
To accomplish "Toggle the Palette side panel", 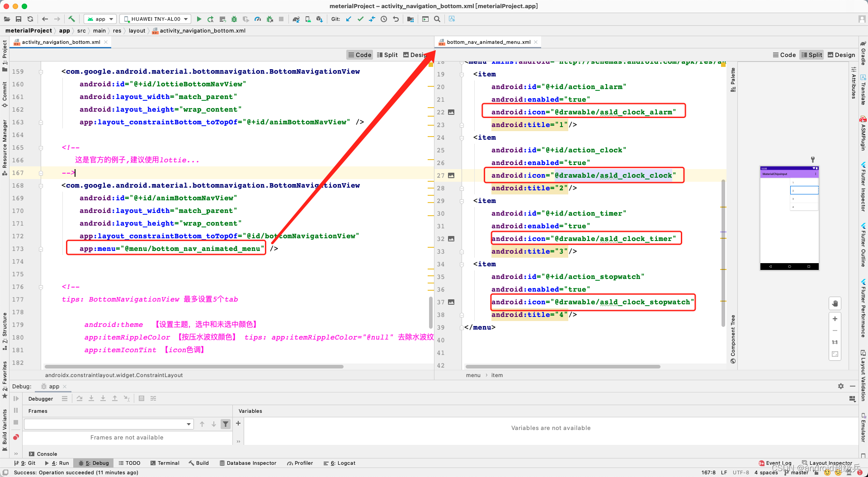I will click(733, 80).
